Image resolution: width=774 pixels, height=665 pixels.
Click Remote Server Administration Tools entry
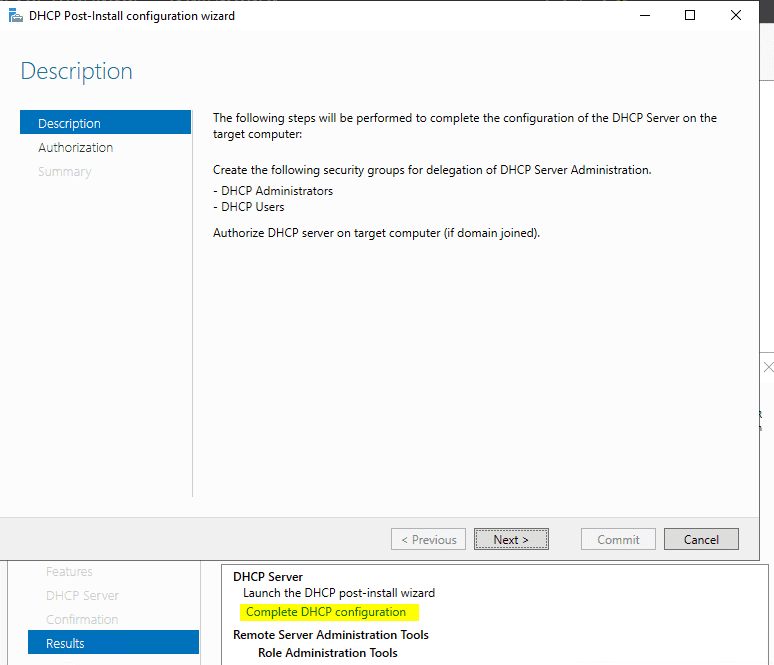[x=330, y=634]
